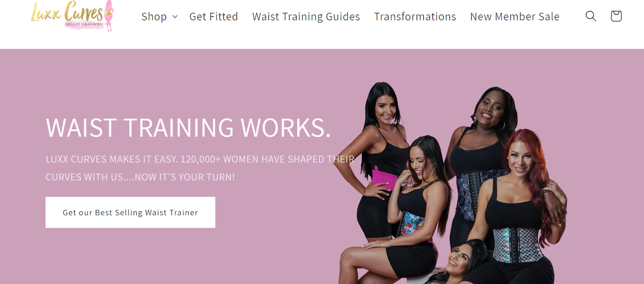Click the WAIST TRAINING WORKS heading
This screenshot has height=284, width=644.
pos(188,128)
